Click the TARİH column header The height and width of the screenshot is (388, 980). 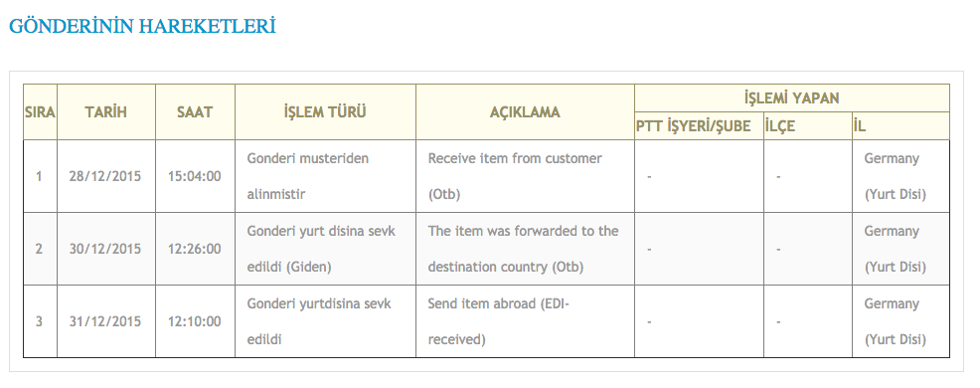click(106, 112)
